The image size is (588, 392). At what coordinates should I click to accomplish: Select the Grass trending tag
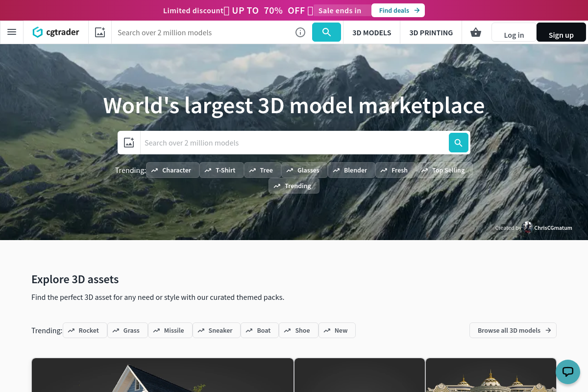[127, 330]
